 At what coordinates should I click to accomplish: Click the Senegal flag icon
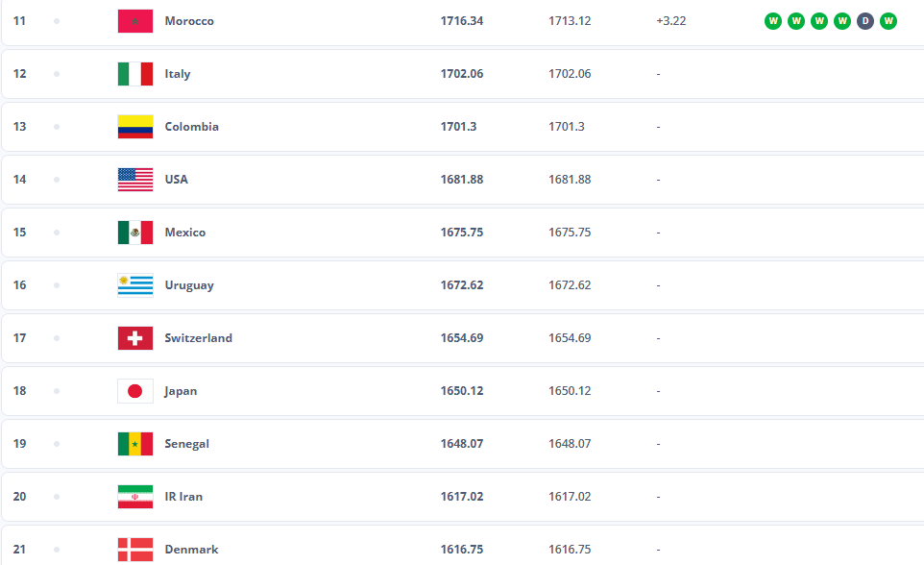134,444
